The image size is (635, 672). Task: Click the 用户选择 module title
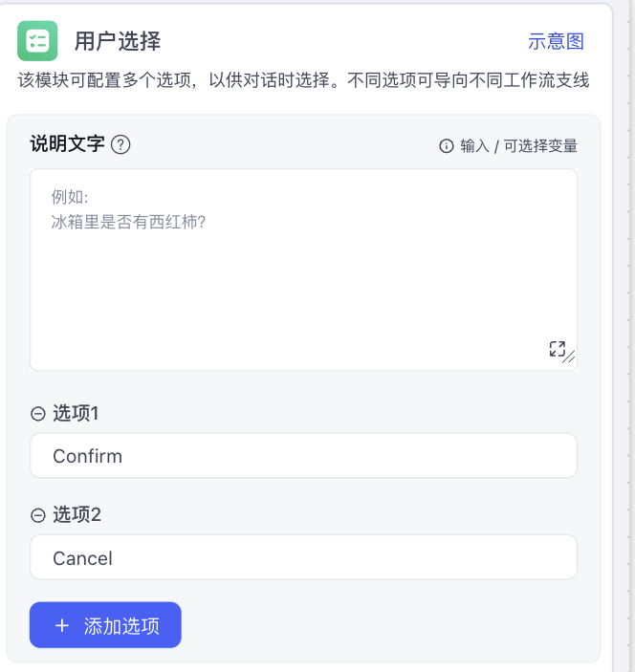click(118, 41)
